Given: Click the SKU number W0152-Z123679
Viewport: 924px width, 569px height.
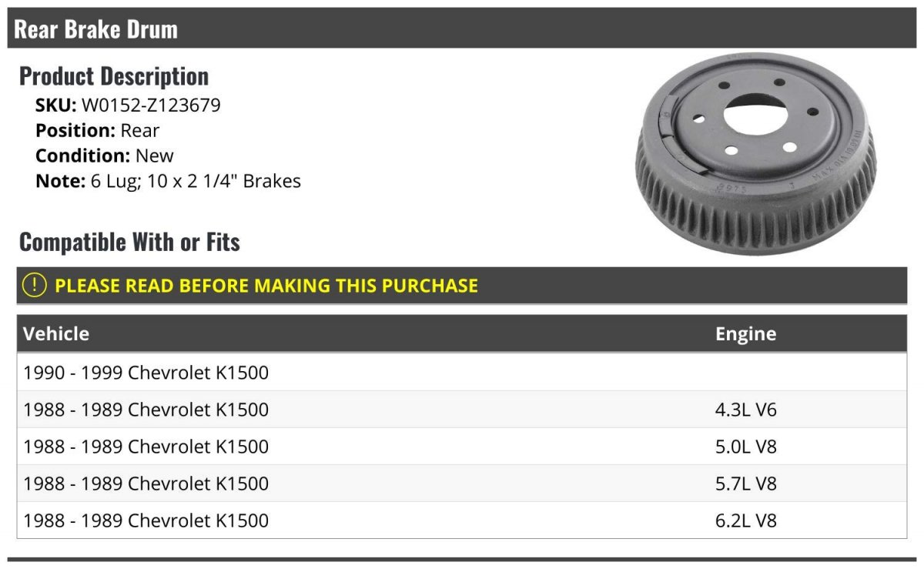Looking at the screenshot, I should (x=151, y=105).
